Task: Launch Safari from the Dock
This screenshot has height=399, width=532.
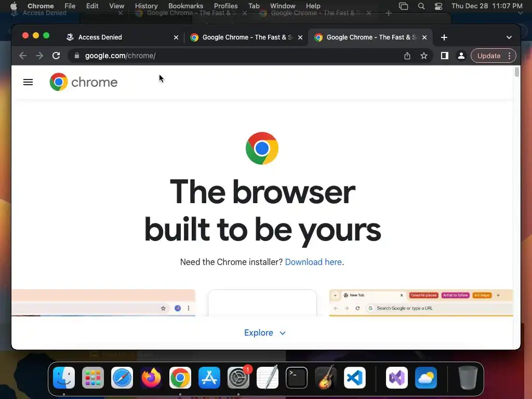Action: (x=122, y=378)
